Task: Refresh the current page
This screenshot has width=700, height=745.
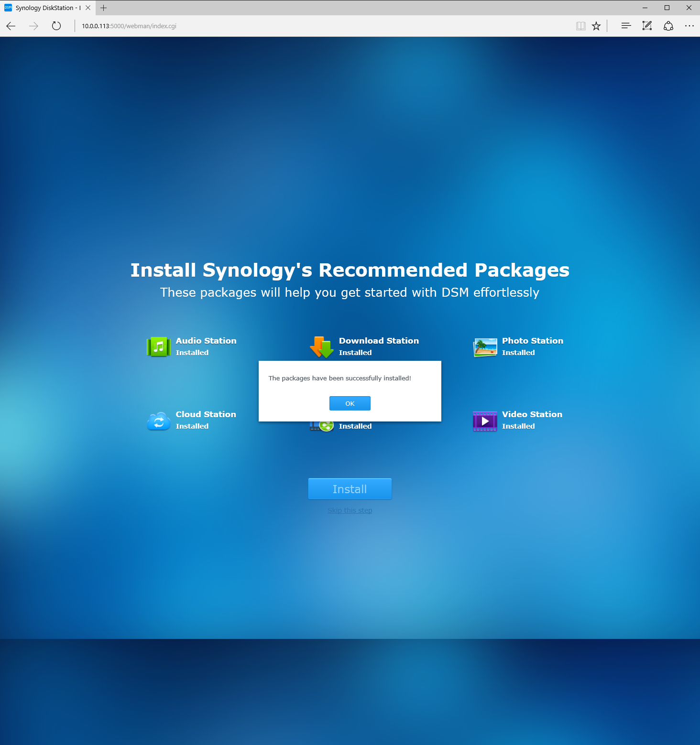Action: pyautogui.click(x=56, y=26)
